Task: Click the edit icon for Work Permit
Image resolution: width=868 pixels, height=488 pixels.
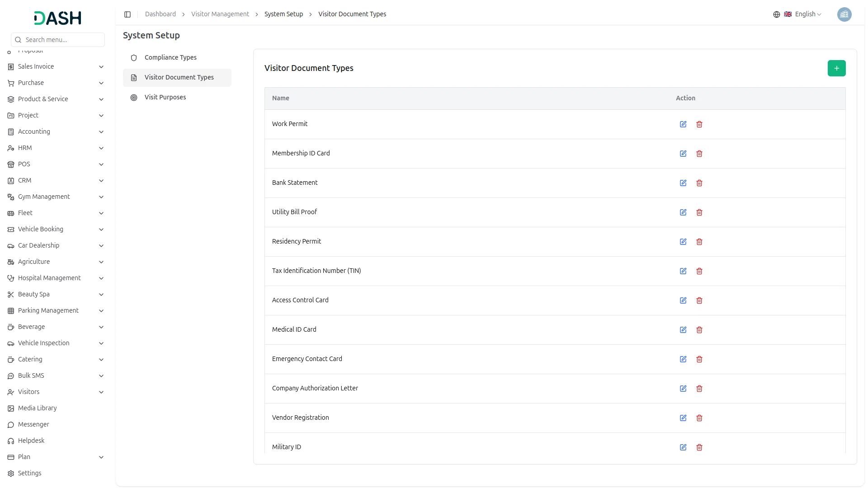Action: tap(683, 124)
